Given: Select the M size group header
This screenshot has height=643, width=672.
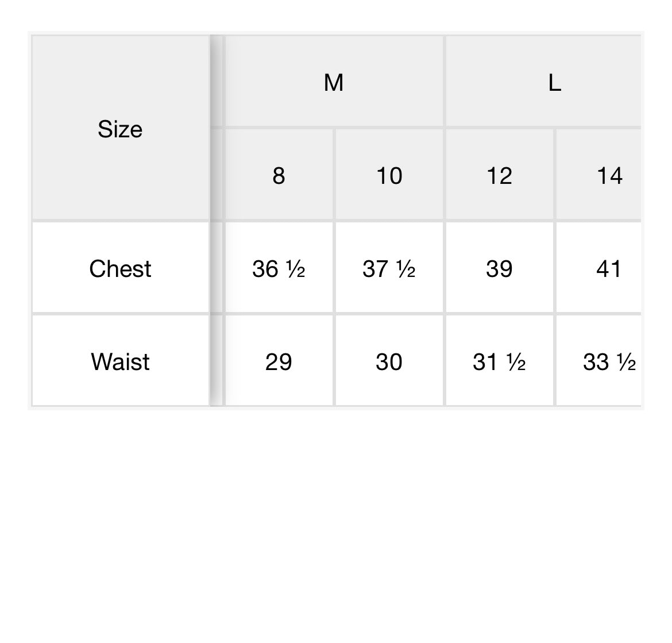Looking at the screenshot, I should [334, 82].
